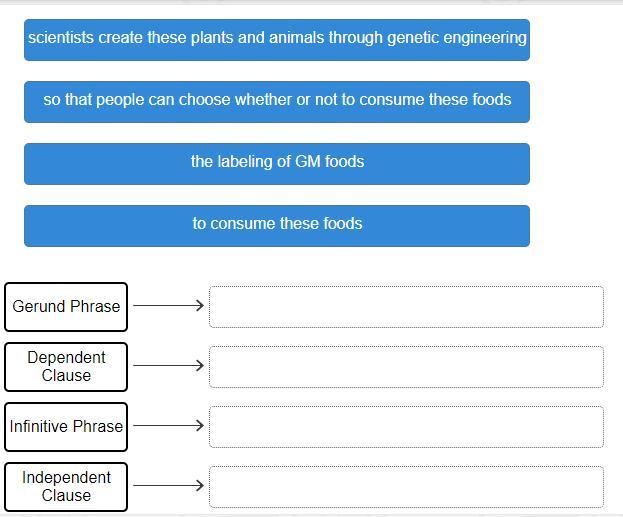Click the arrow next to Independent Clause
This screenshot has width=623, height=517.
[168, 486]
